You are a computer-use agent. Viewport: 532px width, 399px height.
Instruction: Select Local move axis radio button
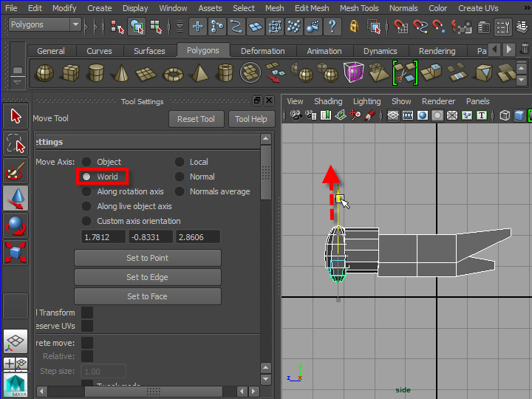click(180, 162)
